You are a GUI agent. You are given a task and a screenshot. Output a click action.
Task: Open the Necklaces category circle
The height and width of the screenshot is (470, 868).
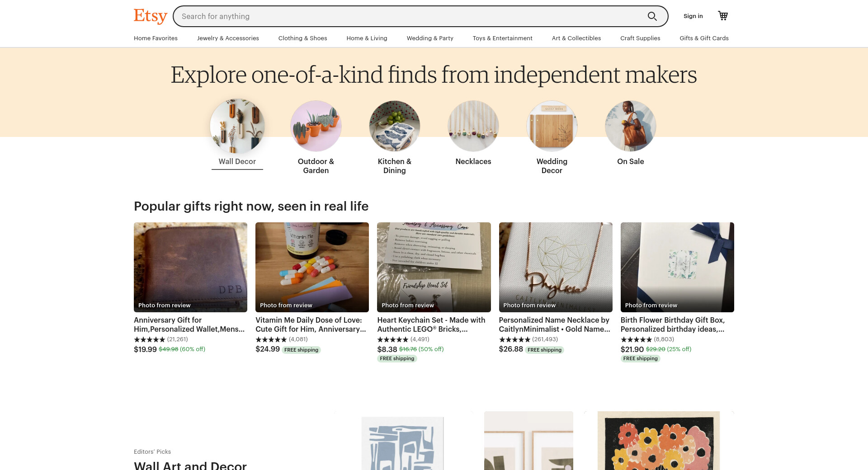(x=473, y=126)
